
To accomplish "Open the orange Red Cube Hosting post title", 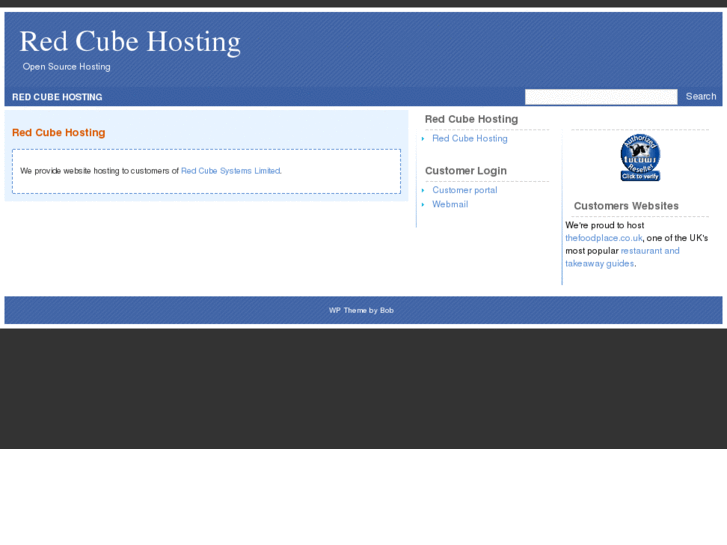I will pos(58,133).
